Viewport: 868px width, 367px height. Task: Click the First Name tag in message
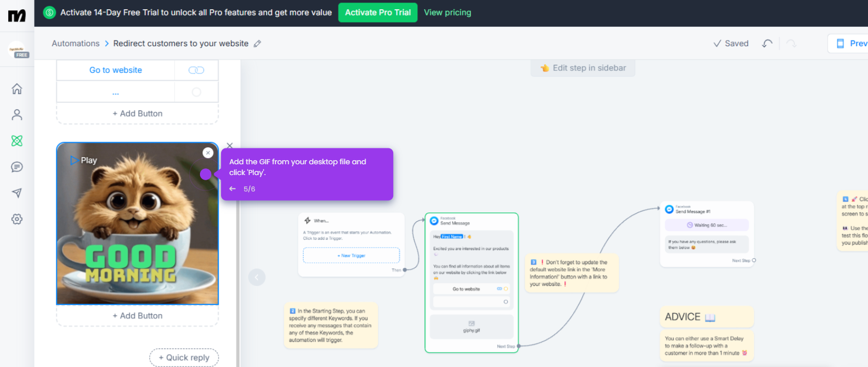pyautogui.click(x=452, y=237)
